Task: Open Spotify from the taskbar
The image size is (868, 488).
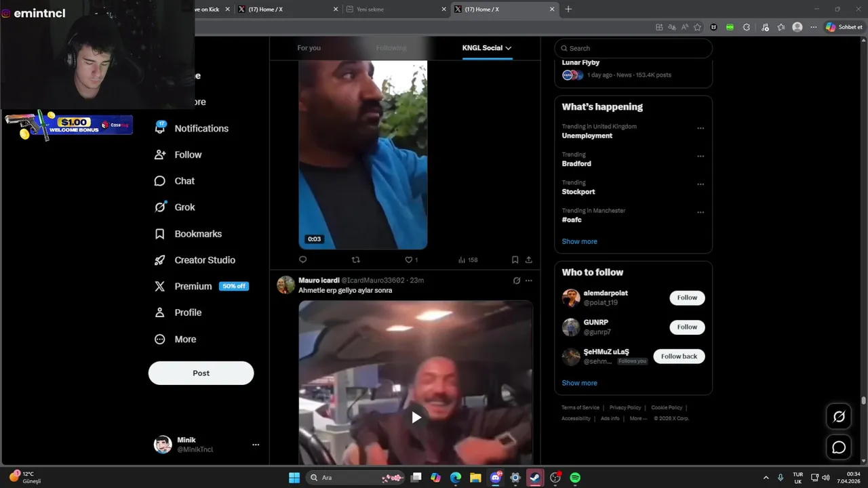Action: tap(575, 478)
